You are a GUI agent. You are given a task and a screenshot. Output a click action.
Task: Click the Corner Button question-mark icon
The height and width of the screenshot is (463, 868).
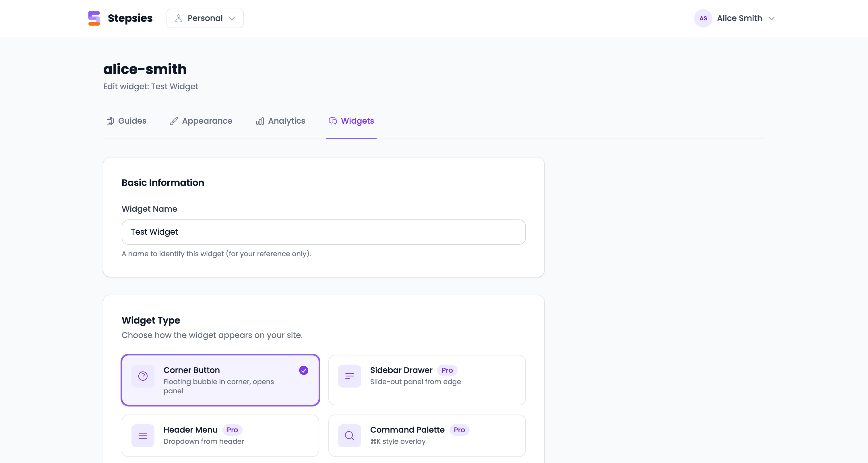click(143, 376)
